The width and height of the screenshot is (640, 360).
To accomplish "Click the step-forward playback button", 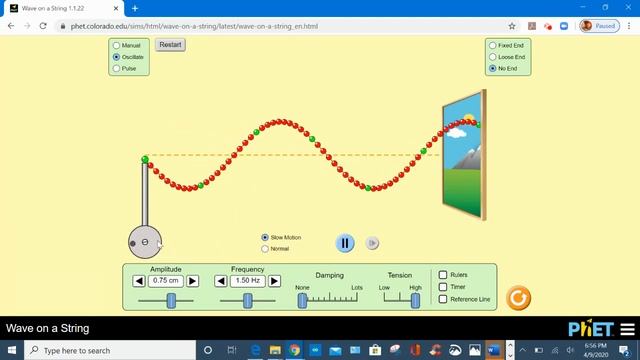I will pos(372,243).
